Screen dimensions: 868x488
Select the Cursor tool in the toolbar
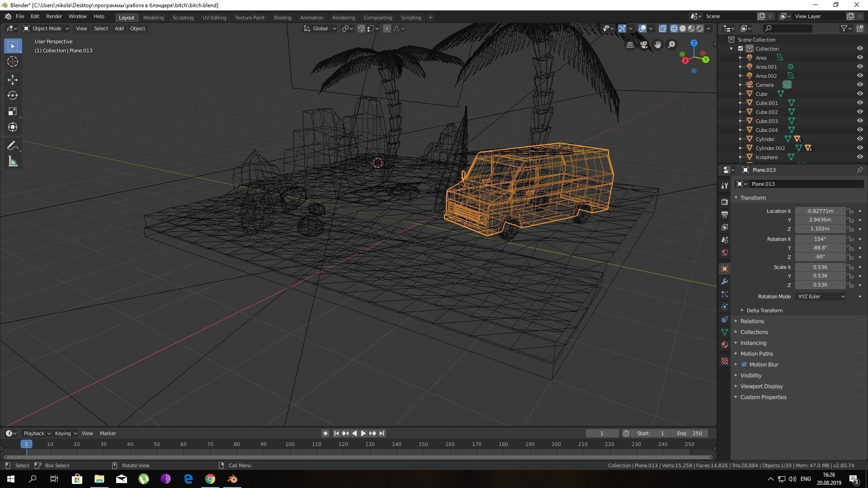point(13,62)
